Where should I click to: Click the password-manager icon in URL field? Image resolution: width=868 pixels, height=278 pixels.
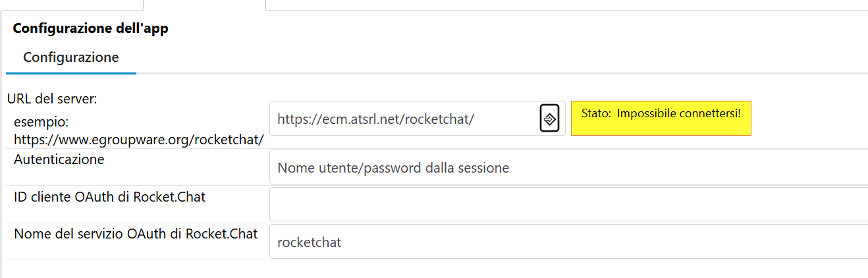(x=549, y=119)
